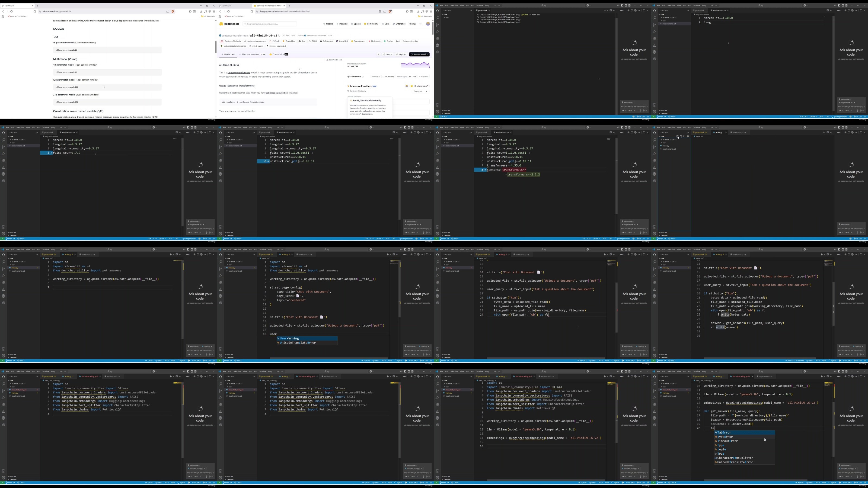Open Testing flask icon in 'lang' requirements frame
The height and width of the screenshot is (488, 868).
tap(654, 45)
